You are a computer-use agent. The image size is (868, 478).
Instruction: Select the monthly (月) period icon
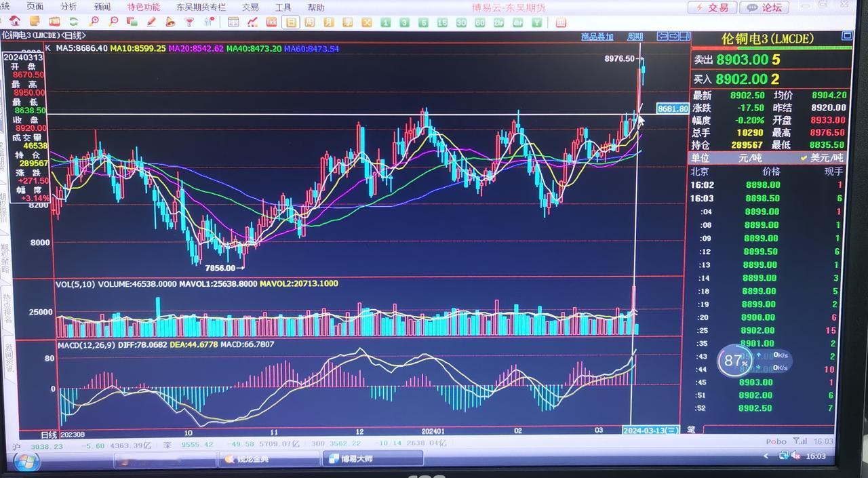(328, 22)
